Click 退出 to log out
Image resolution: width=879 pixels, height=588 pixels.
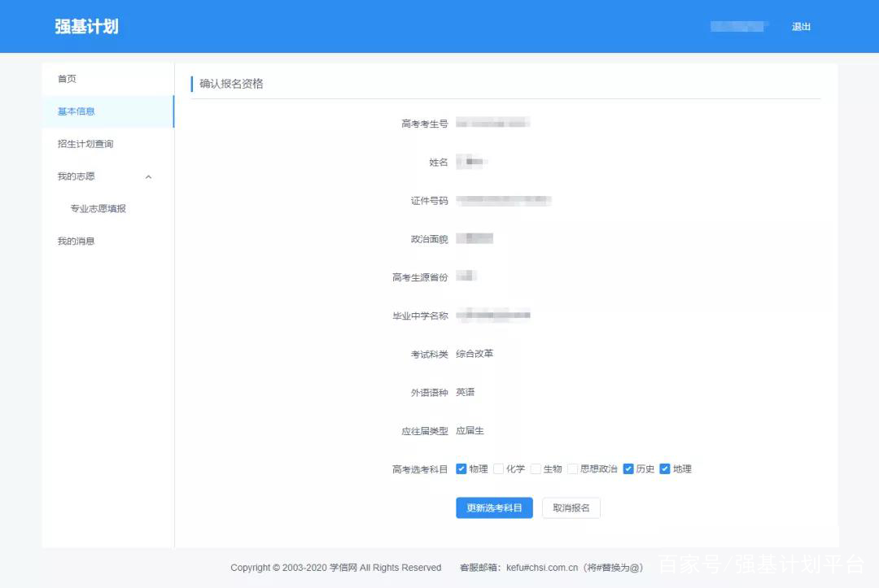[801, 26]
